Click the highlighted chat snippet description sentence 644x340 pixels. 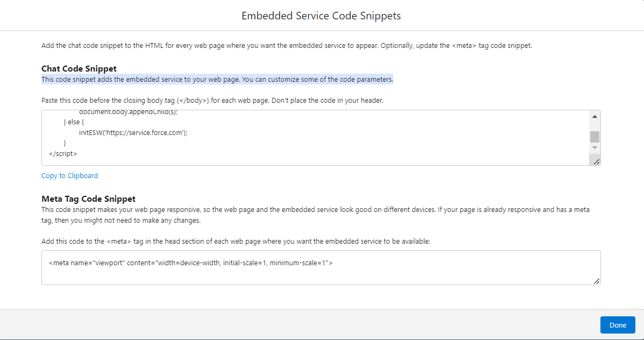pyautogui.click(x=217, y=80)
